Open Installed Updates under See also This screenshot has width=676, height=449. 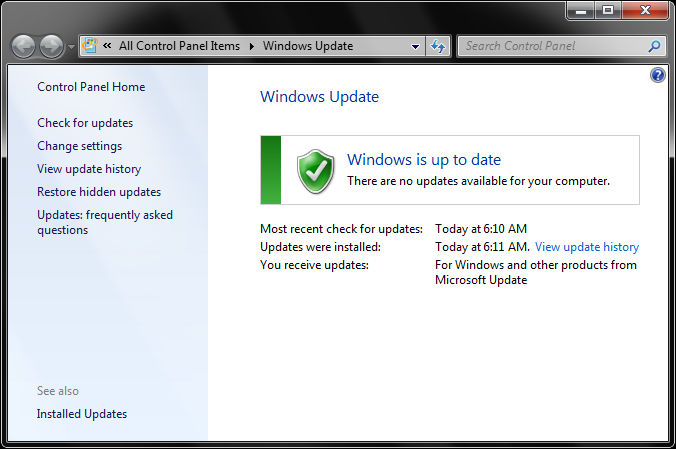[x=82, y=414]
